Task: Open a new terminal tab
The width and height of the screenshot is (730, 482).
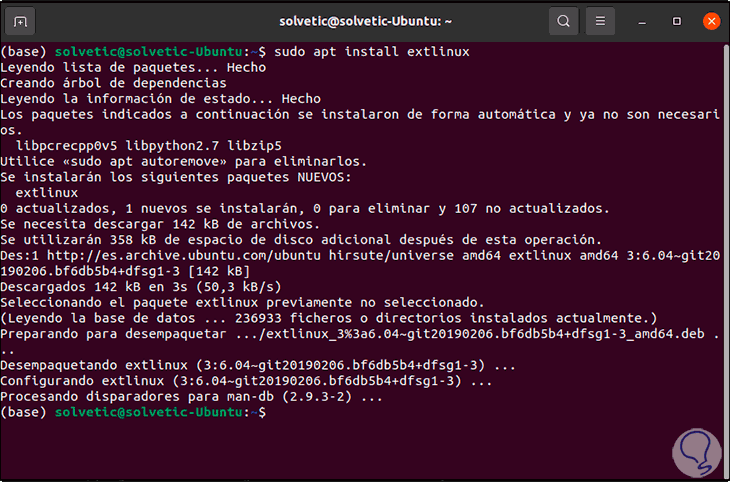Action: (20, 21)
